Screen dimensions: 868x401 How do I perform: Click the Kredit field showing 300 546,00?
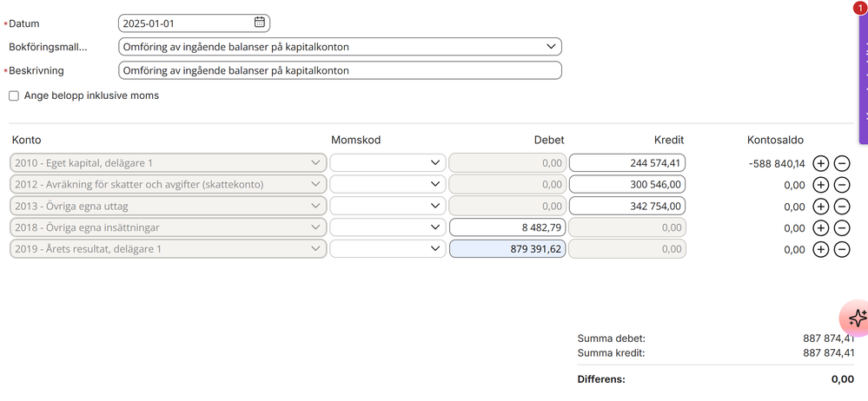pyautogui.click(x=627, y=185)
